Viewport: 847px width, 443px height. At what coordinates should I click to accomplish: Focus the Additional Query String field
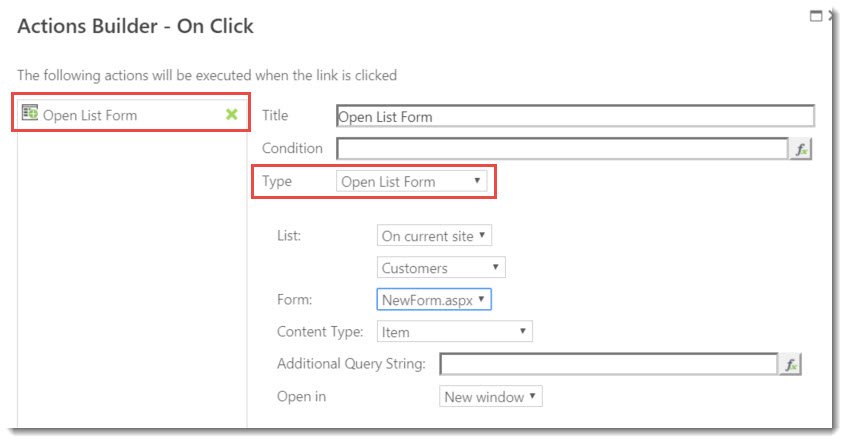pyautogui.click(x=608, y=365)
